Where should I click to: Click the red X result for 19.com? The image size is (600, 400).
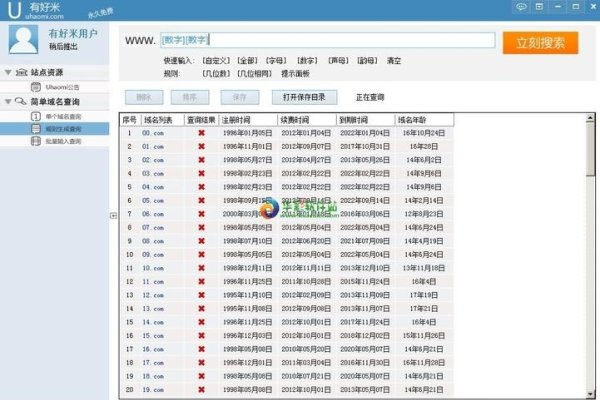(x=201, y=390)
